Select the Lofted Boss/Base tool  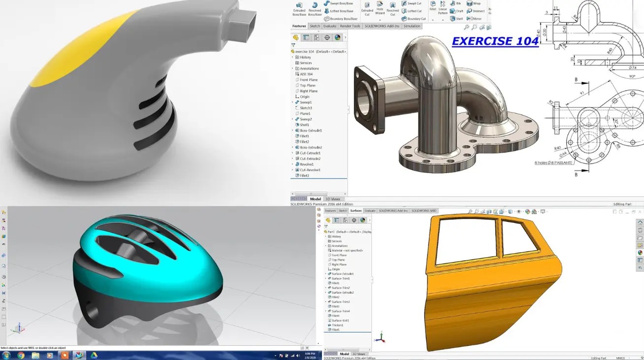point(338,11)
